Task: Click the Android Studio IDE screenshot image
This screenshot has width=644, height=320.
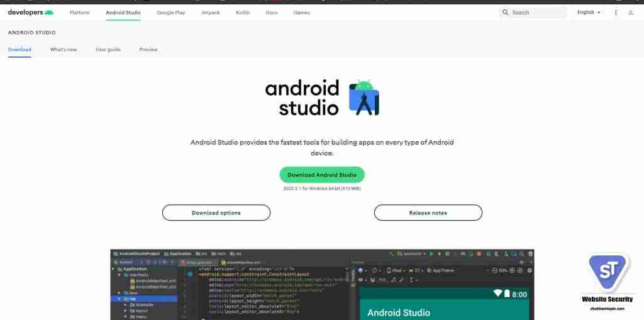Action: (322, 284)
